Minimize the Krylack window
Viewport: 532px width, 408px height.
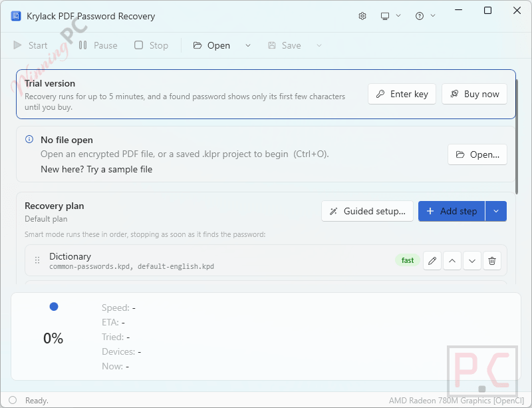point(458,10)
